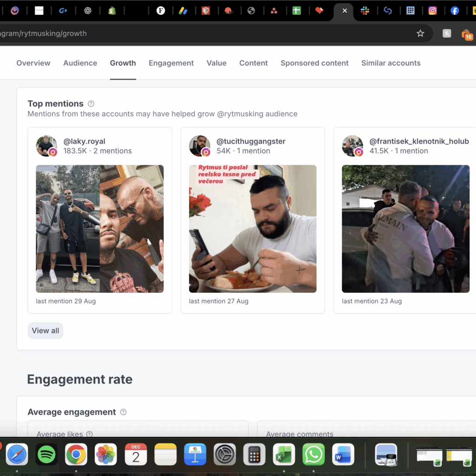The width and height of the screenshot is (476, 476).
Task: Open the Audience tab
Action: 80,63
